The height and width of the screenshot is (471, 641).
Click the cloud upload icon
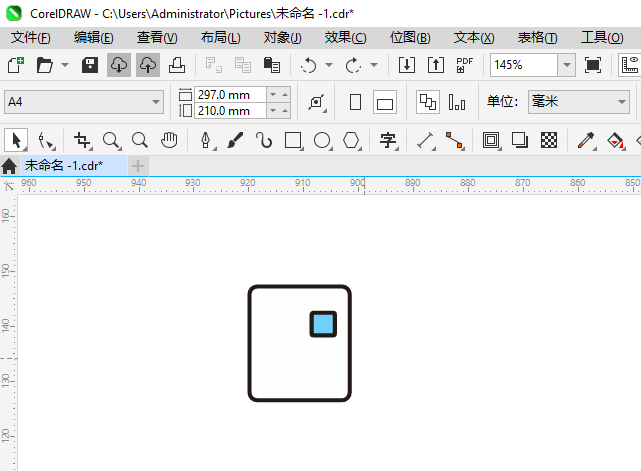click(x=148, y=65)
